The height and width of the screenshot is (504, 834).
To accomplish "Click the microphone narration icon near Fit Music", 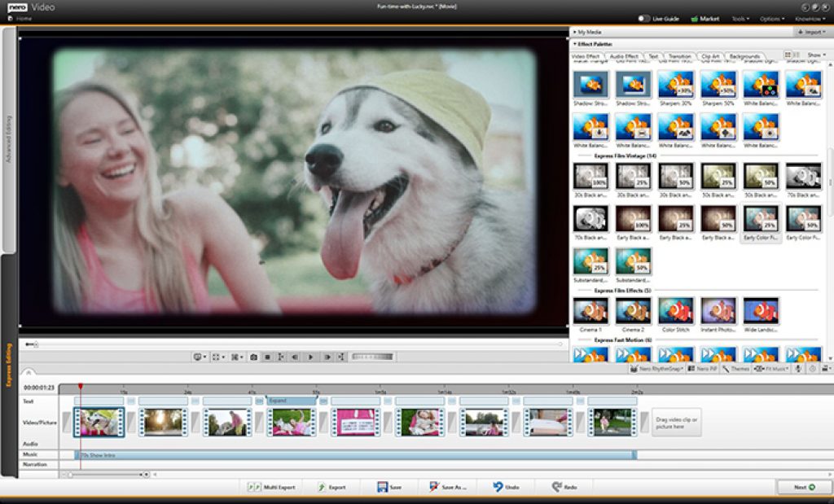I will point(796,370).
